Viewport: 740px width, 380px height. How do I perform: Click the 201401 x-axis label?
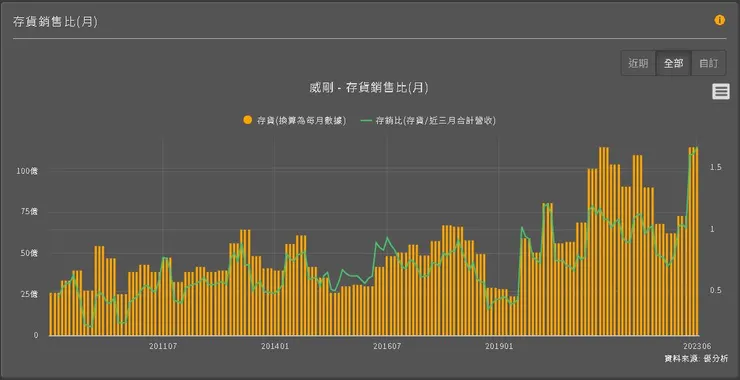275,346
